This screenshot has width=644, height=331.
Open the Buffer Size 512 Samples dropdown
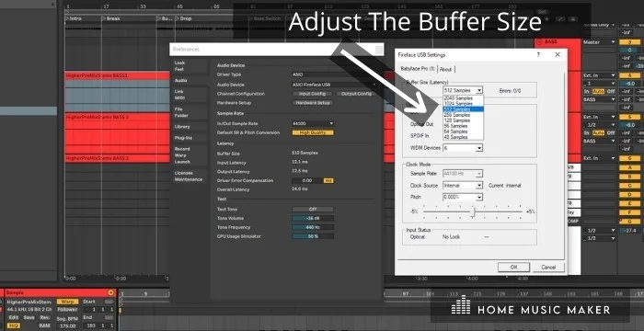click(x=463, y=90)
